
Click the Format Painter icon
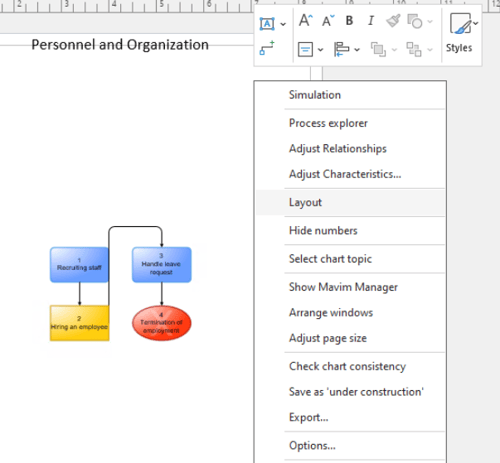(393, 21)
